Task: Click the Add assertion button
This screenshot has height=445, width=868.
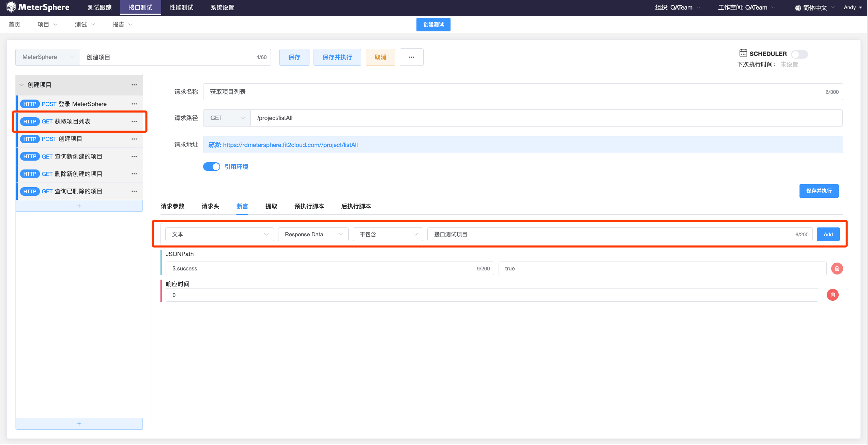Action: click(828, 234)
